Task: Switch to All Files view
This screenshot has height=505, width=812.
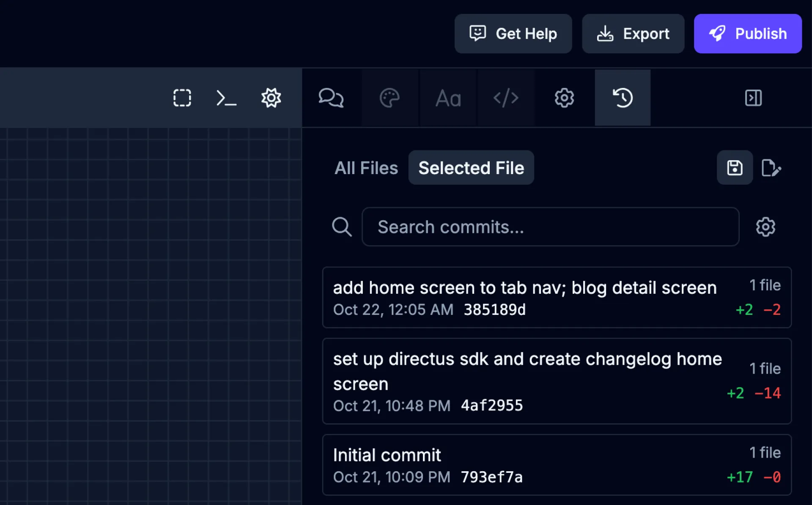Action: click(x=366, y=168)
